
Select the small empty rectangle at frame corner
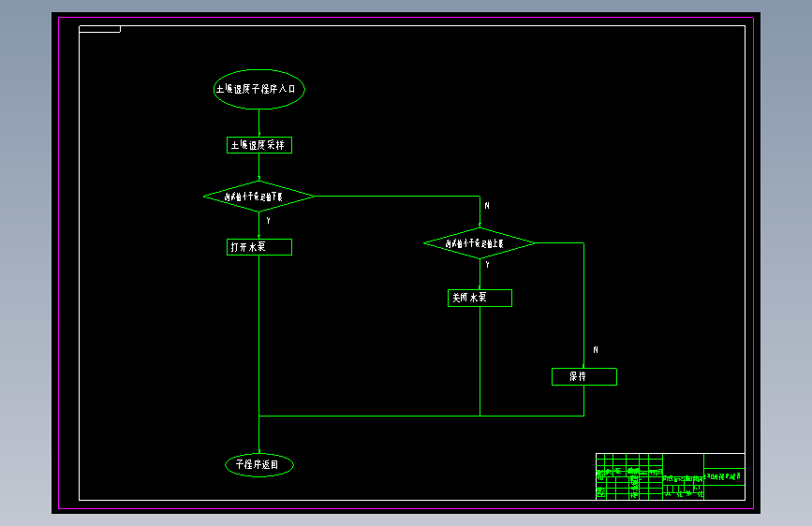pyautogui.click(x=99, y=29)
